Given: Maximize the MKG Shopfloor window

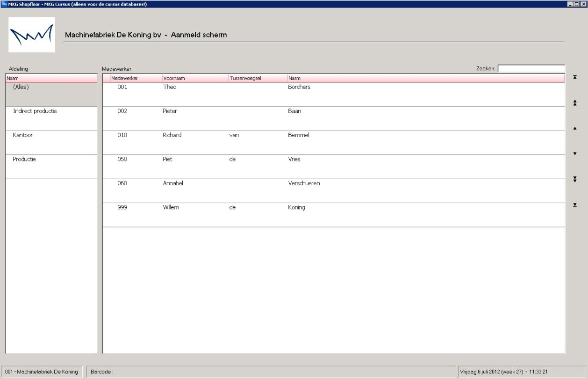Looking at the screenshot, I should [x=577, y=4].
